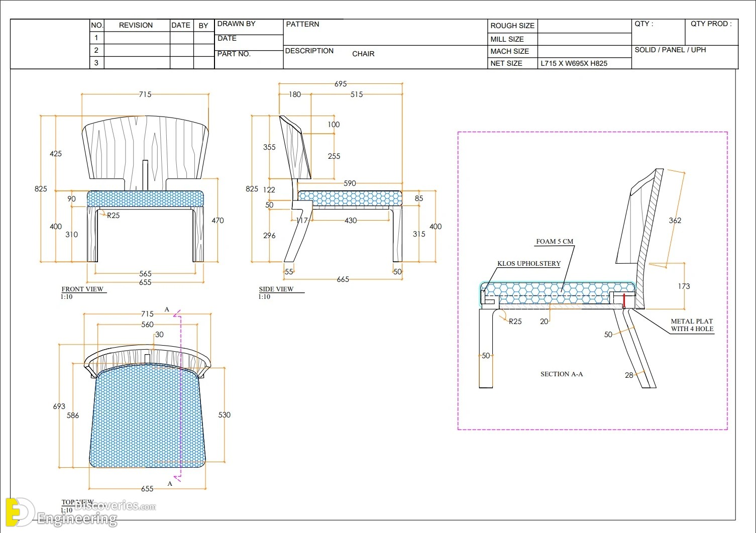Click the "MACH SIZE" label
Viewport: 756px width, 533px height.
coord(509,51)
